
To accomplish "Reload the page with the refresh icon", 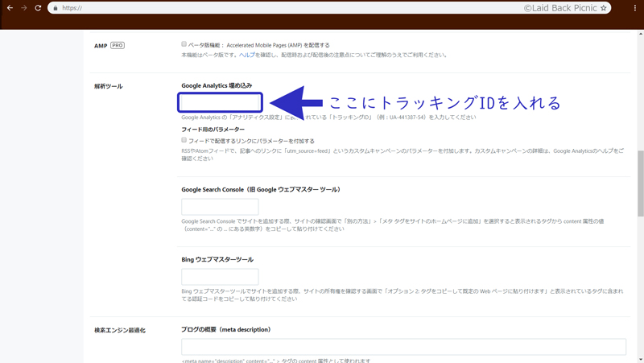I will click(38, 8).
